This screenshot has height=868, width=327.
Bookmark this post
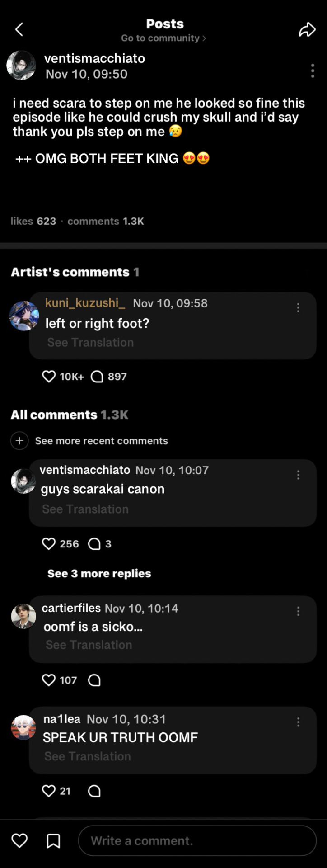[53, 841]
